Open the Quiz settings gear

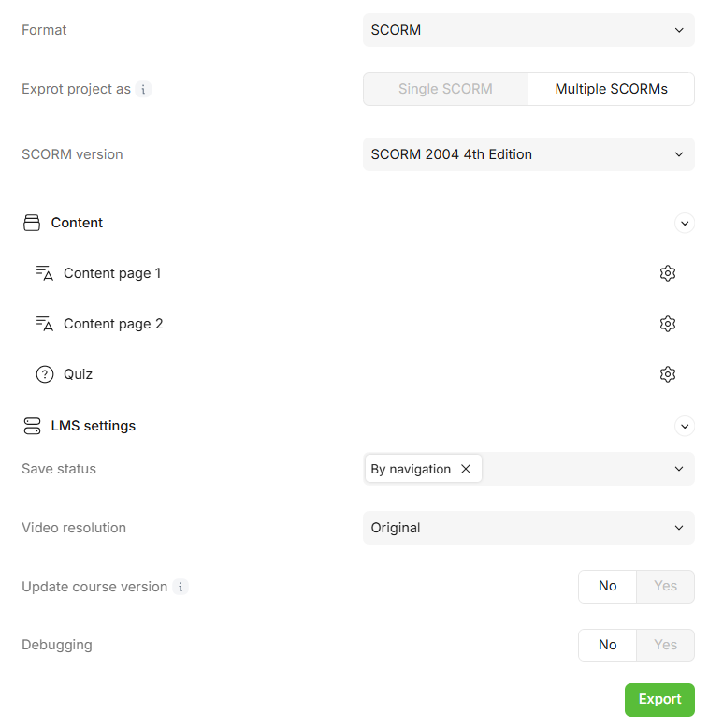[667, 374]
